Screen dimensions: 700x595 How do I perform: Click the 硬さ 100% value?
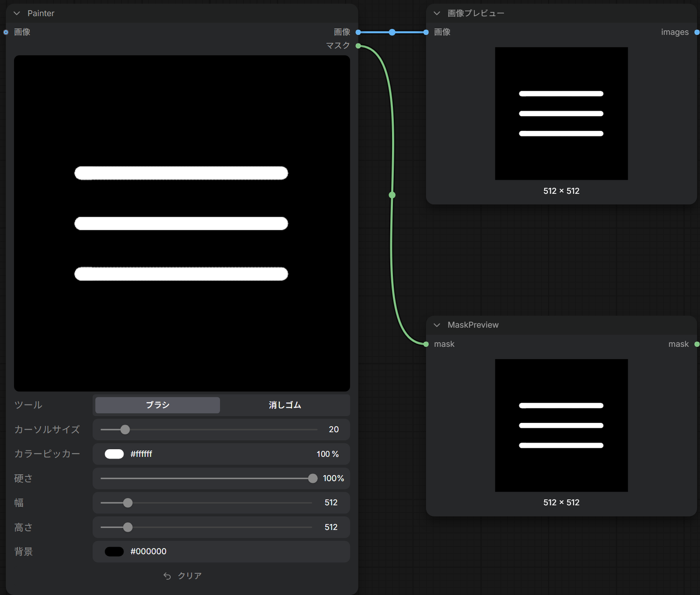coord(333,479)
